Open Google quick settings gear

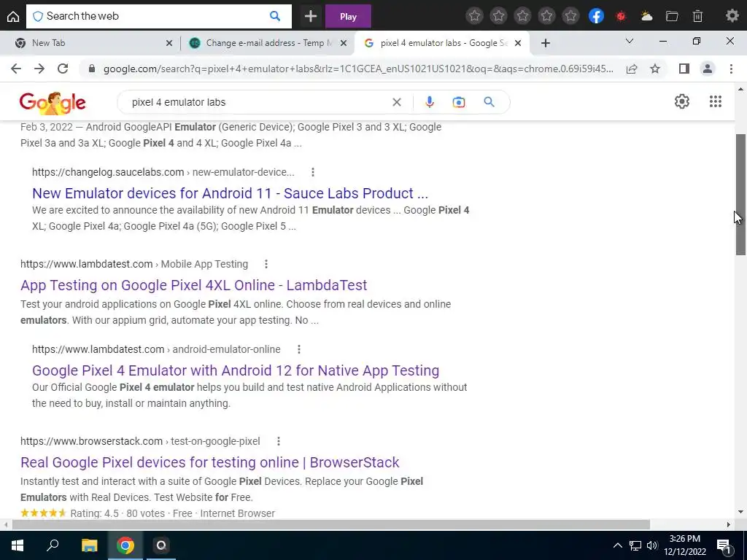point(682,101)
